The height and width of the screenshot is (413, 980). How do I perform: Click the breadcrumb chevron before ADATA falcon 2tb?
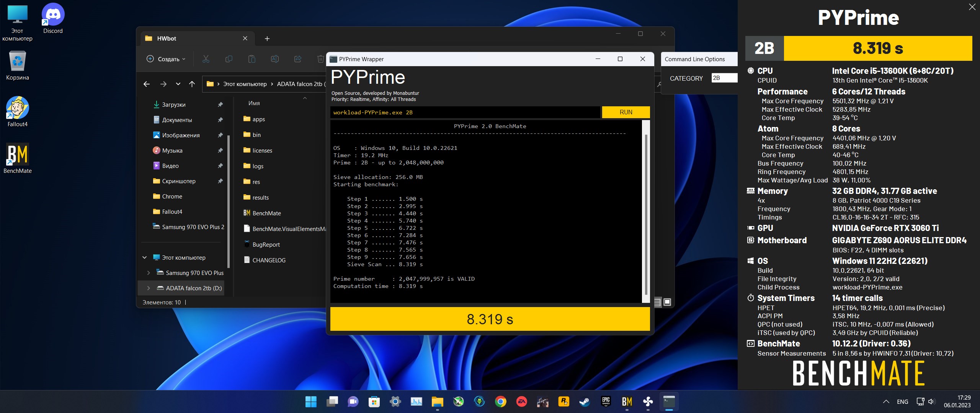pos(272,84)
